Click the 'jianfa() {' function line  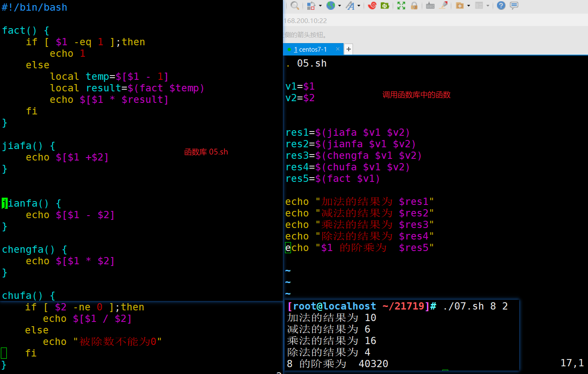32,203
